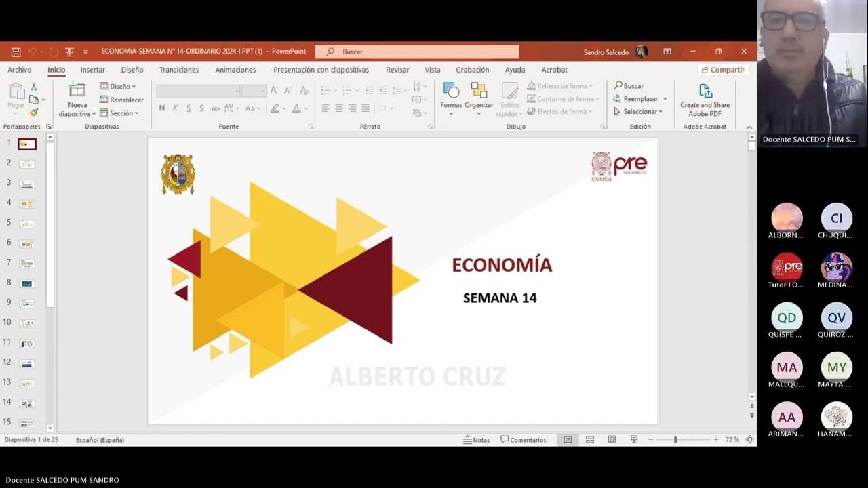This screenshot has height=488, width=868.
Task: Toggle strikethrough formatting
Action: tap(215, 108)
